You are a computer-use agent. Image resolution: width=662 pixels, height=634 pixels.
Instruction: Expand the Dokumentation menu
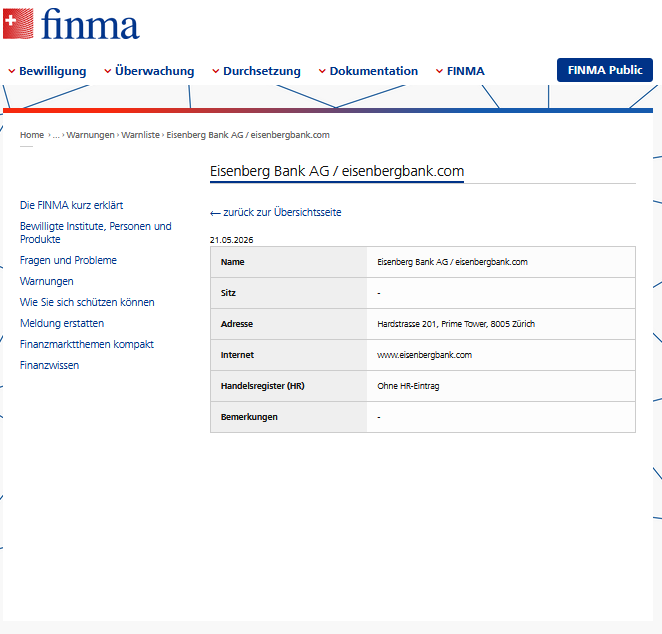pos(369,71)
